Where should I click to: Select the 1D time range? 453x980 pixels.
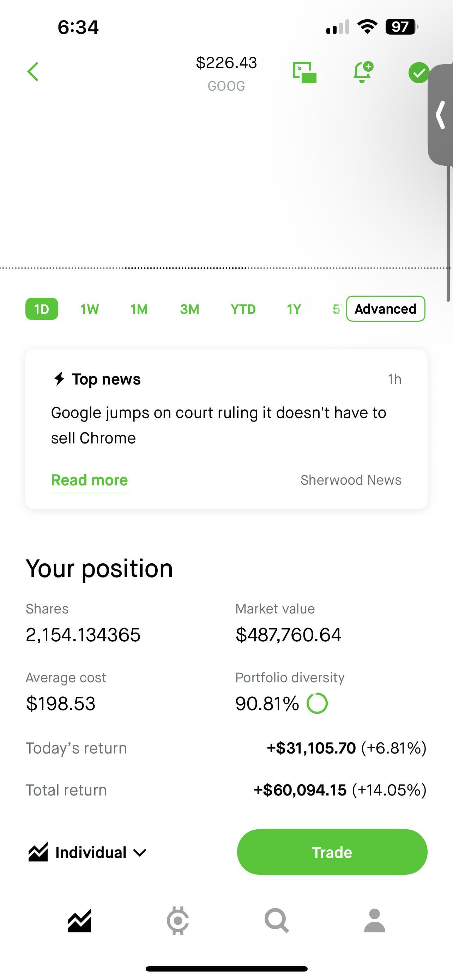pos(42,309)
